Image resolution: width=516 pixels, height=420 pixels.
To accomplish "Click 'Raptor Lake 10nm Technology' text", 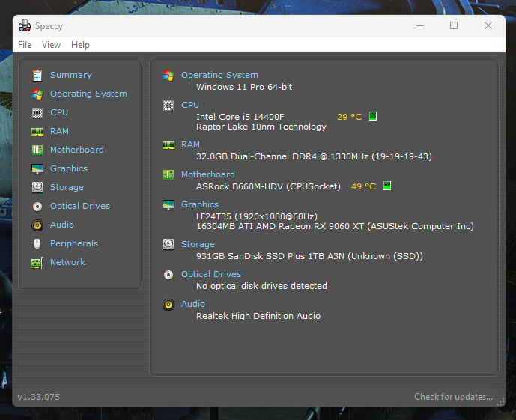I will (261, 127).
